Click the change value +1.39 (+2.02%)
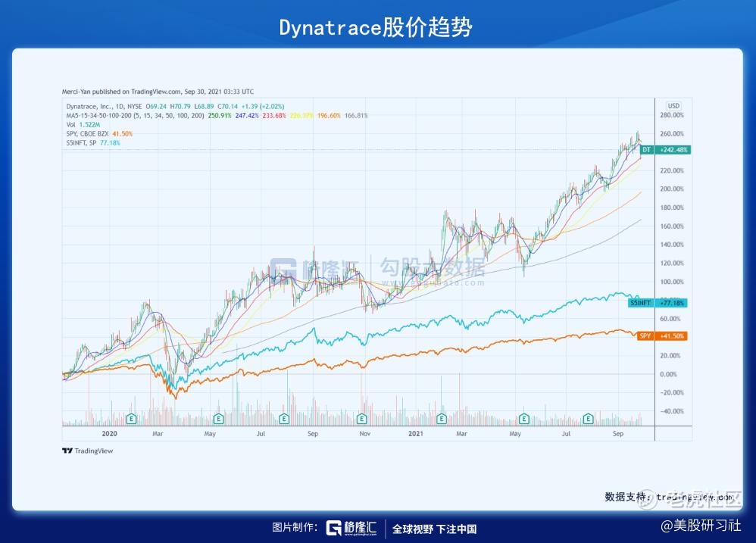 (x=263, y=107)
